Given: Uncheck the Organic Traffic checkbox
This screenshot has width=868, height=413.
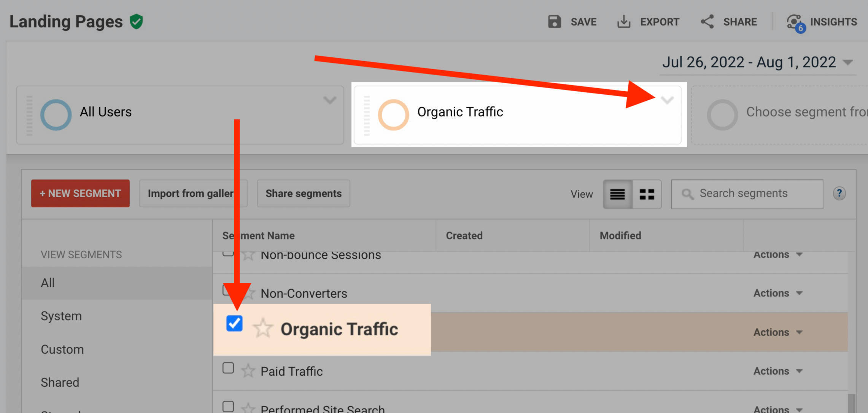Looking at the screenshot, I should 234,324.
